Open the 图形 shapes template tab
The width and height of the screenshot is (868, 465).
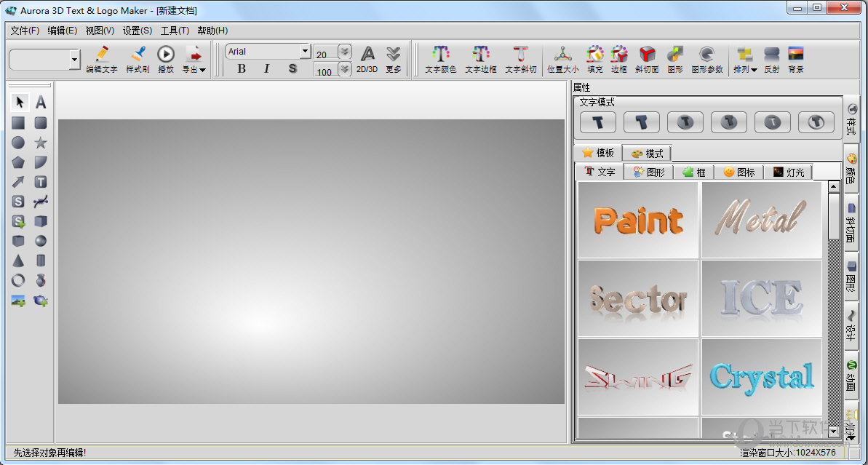pos(649,172)
